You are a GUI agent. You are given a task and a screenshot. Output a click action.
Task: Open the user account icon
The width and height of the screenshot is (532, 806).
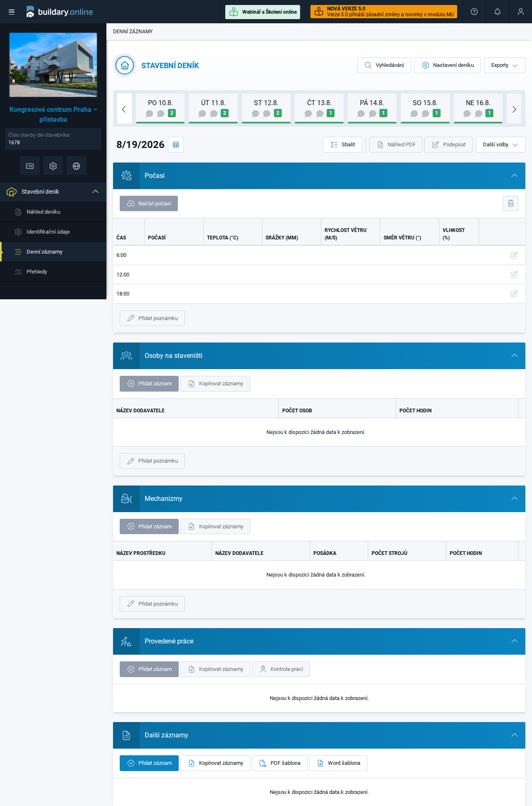[x=521, y=12]
